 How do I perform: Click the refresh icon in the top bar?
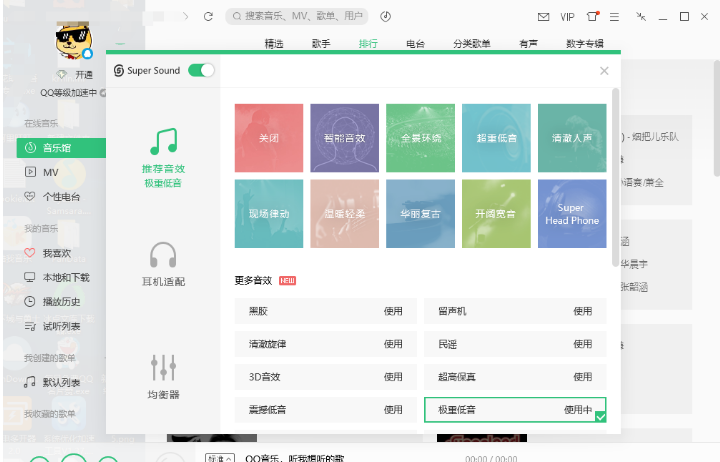[208, 17]
